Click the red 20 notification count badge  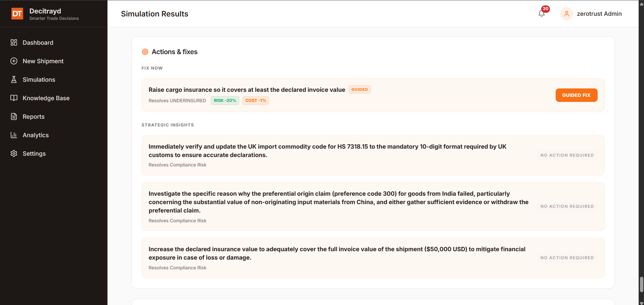(545, 9)
